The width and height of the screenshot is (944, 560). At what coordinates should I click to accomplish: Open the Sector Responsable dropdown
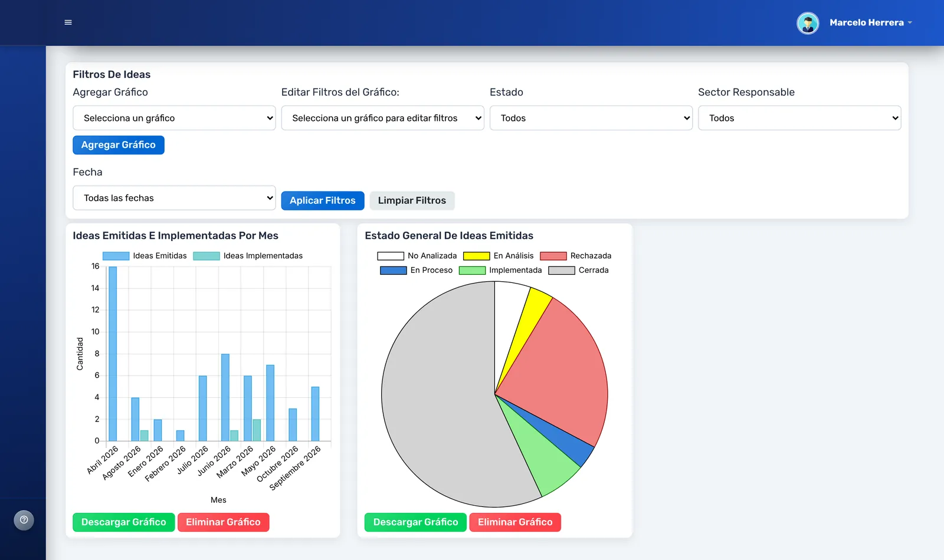point(799,118)
